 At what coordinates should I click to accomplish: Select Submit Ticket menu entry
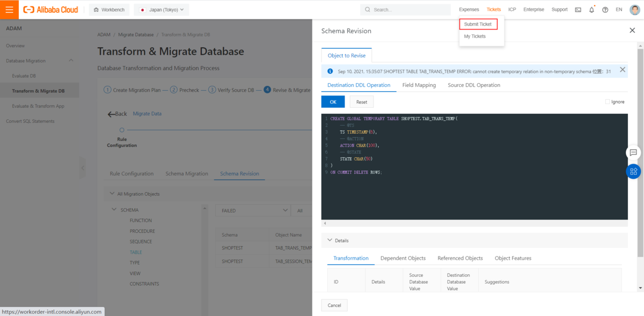(478, 24)
